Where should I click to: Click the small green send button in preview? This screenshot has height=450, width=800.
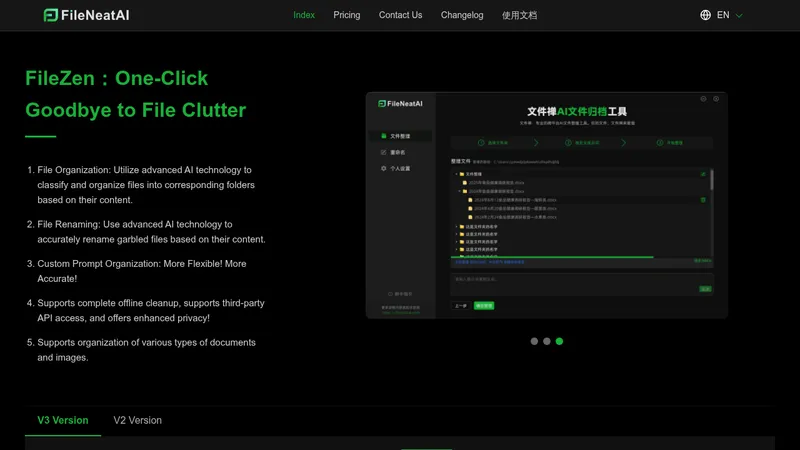(705, 289)
